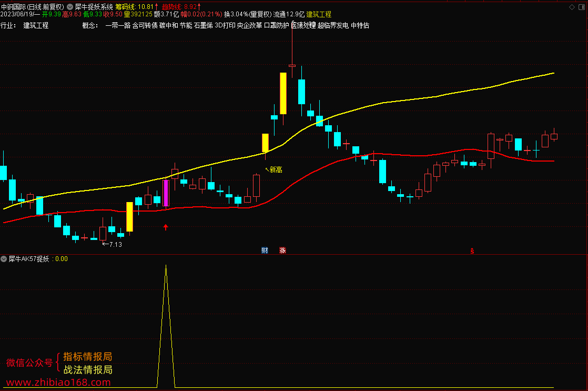
Task: Open the 医废处理 concept tag
Action: [303, 25]
